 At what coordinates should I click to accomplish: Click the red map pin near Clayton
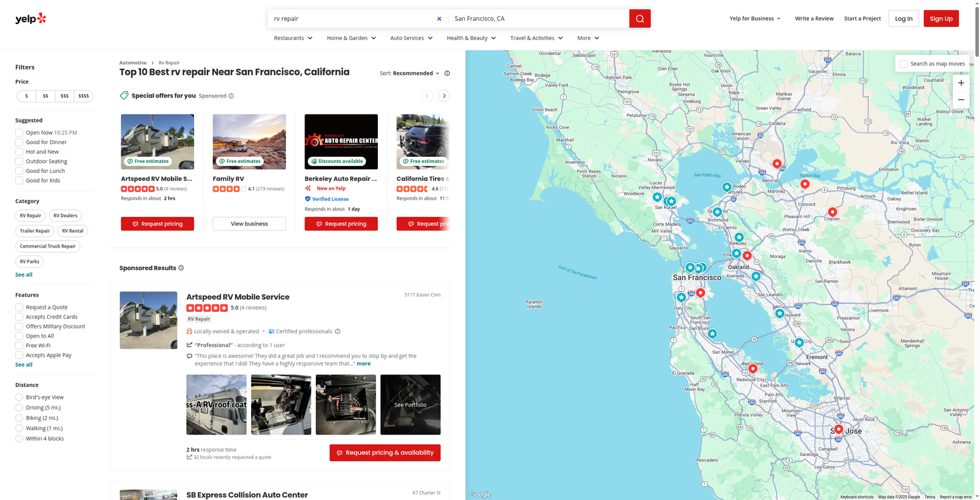click(x=832, y=212)
